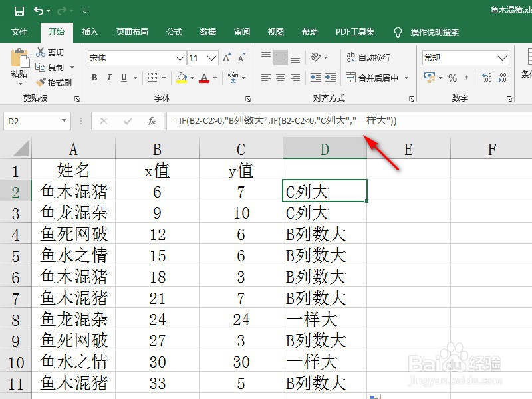Expand the 合并后居中 merge options

[407, 78]
